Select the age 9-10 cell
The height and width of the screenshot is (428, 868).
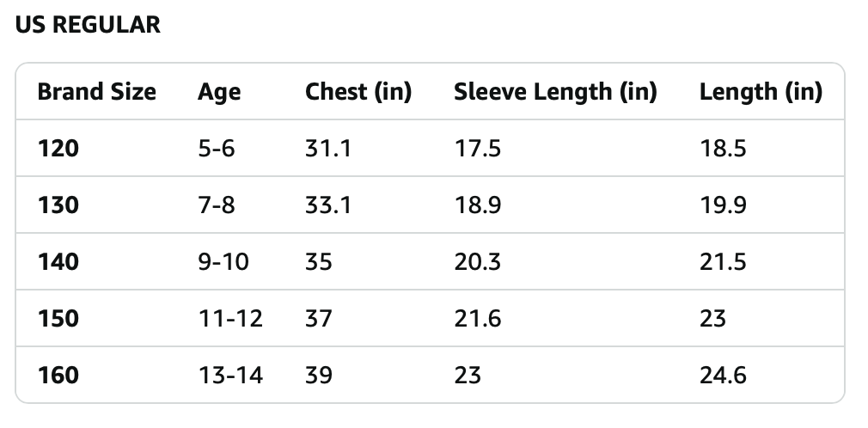click(x=223, y=261)
